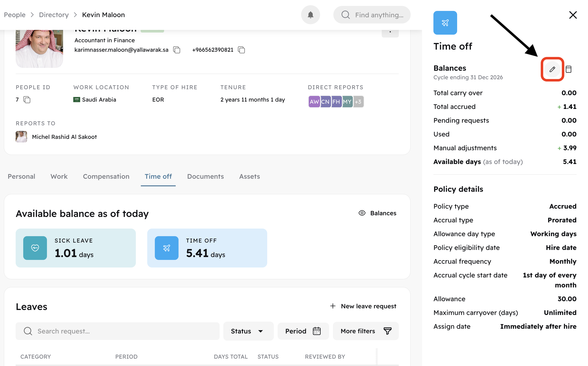Copy the People ID value
The width and height of the screenshot is (588, 366).
click(27, 100)
